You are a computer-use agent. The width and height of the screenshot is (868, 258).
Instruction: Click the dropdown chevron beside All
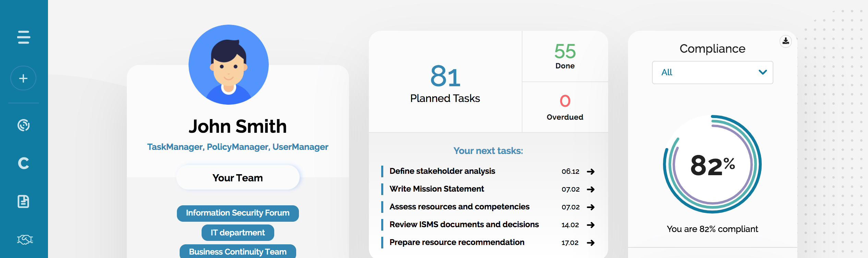tap(763, 72)
